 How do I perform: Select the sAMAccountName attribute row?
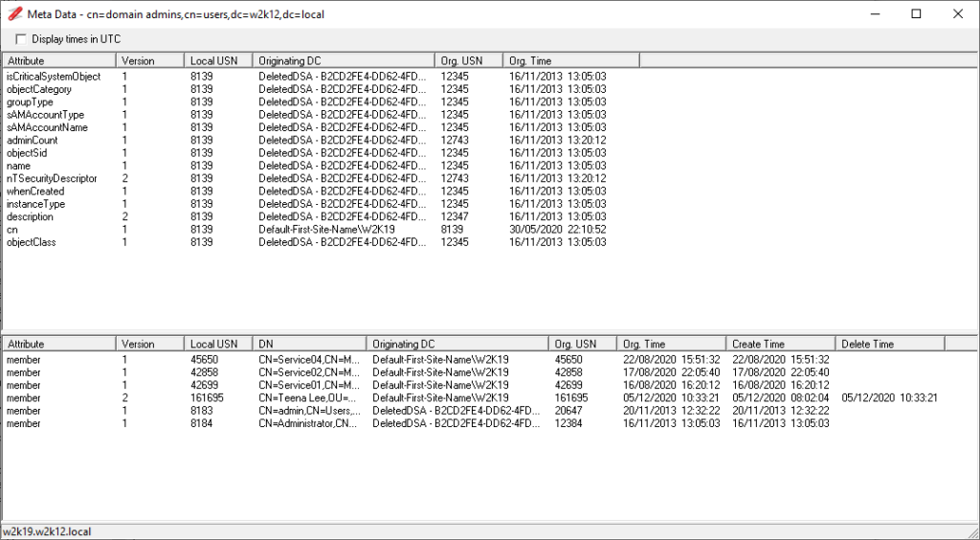[322, 127]
